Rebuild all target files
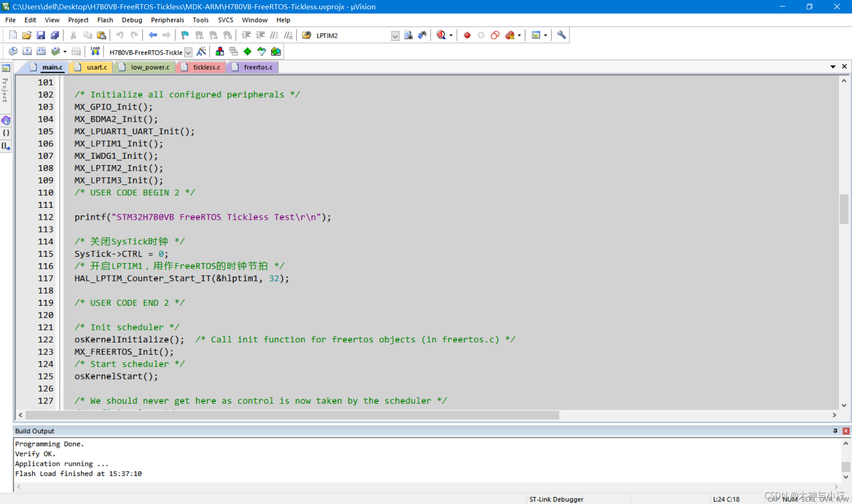Image resolution: width=852 pixels, height=504 pixels. (x=41, y=51)
